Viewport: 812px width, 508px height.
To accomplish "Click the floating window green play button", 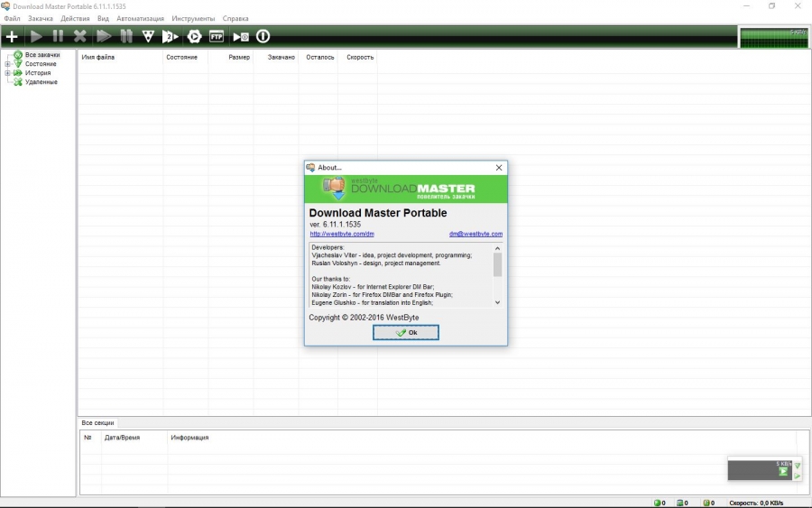I will (783, 472).
